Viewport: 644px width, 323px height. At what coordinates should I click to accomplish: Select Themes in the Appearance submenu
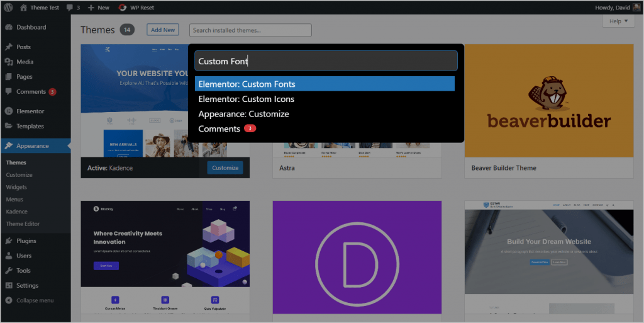point(16,162)
